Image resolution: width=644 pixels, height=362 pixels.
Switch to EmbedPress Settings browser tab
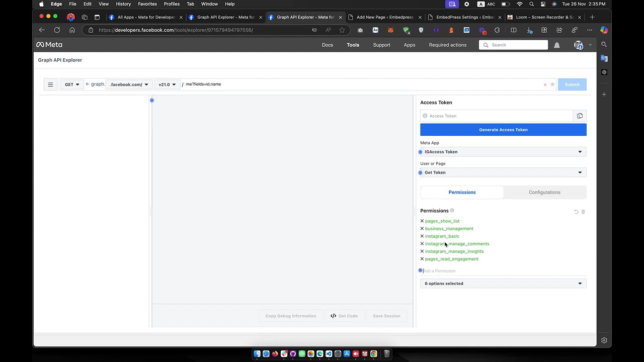point(464,17)
